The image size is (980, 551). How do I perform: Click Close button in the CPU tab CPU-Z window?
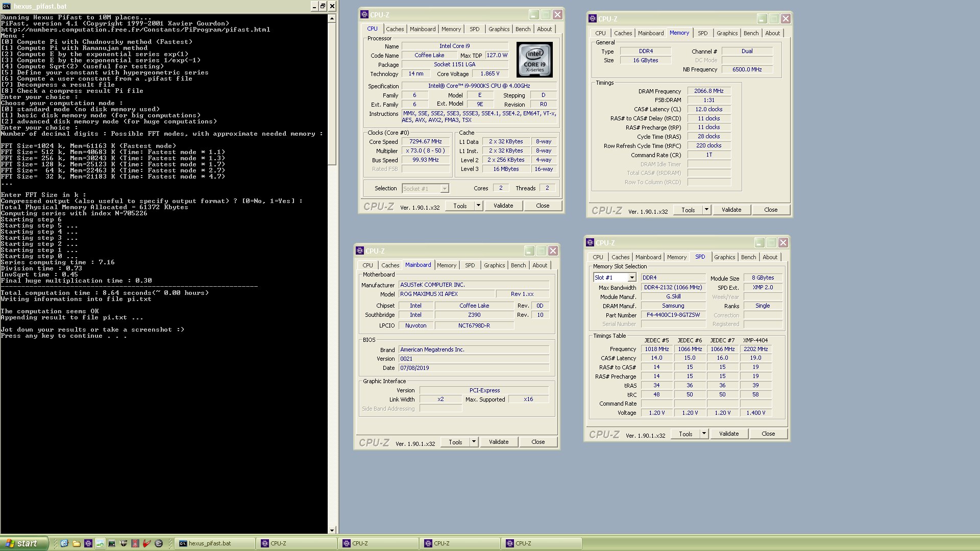point(543,206)
